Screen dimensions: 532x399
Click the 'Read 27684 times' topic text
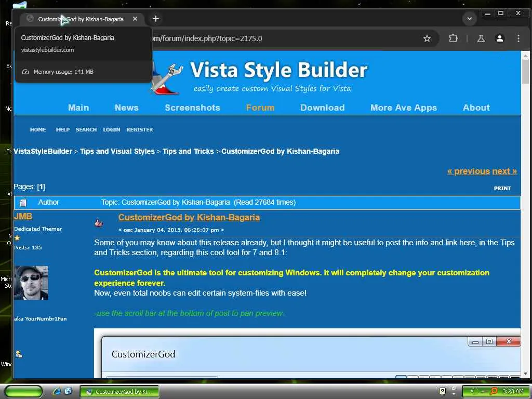click(264, 203)
